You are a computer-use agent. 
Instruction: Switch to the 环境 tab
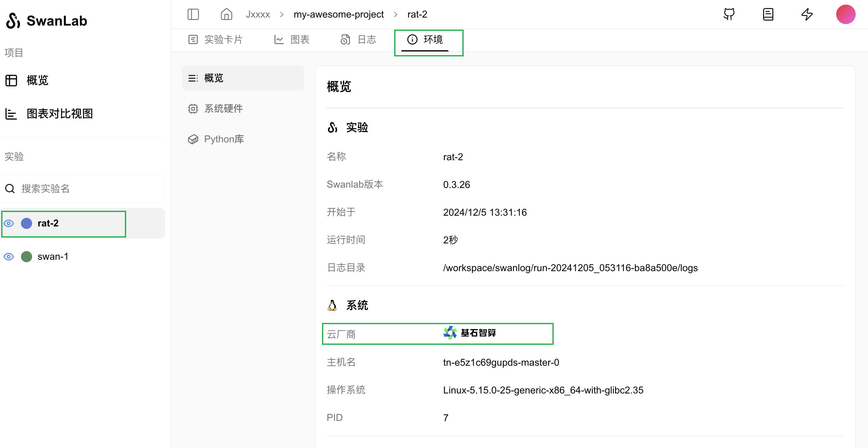pyautogui.click(x=425, y=40)
